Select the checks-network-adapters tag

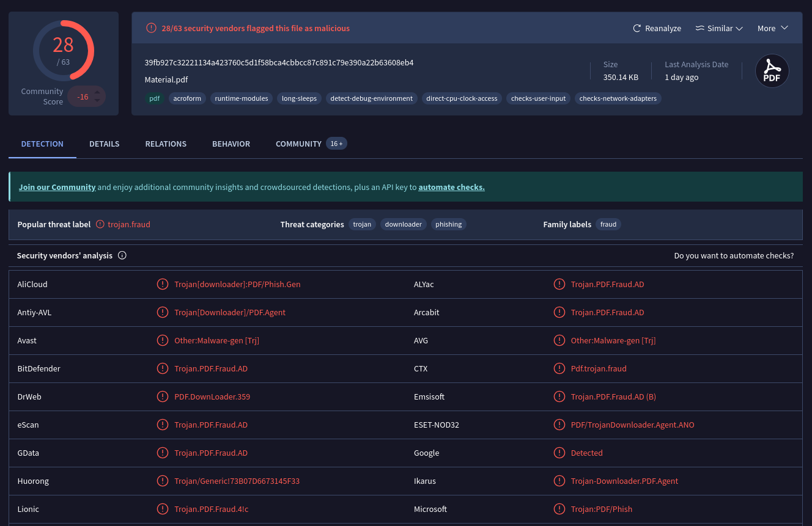point(618,98)
